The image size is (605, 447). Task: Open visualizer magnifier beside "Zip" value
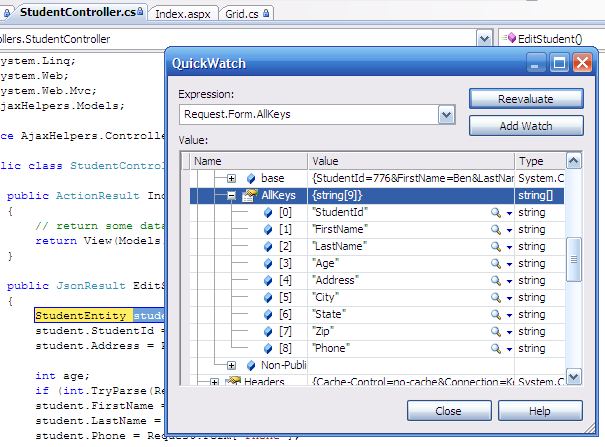tap(495, 330)
